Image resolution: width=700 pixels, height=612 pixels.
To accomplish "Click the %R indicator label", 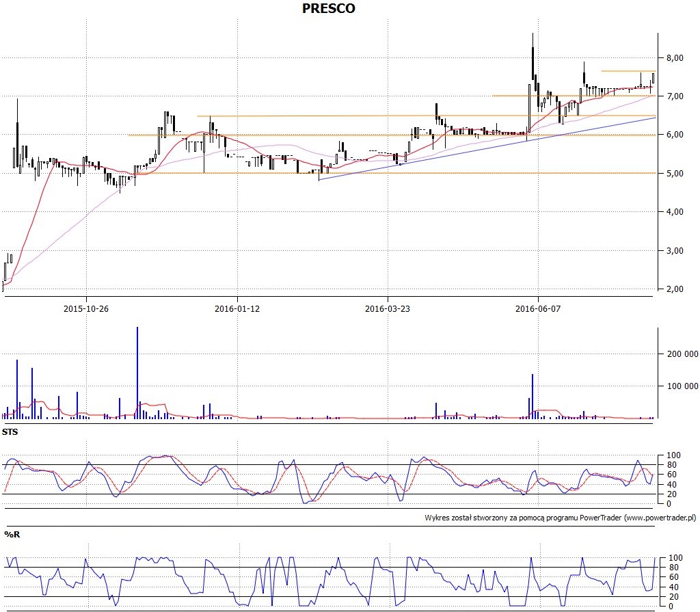I will [12, 534].
